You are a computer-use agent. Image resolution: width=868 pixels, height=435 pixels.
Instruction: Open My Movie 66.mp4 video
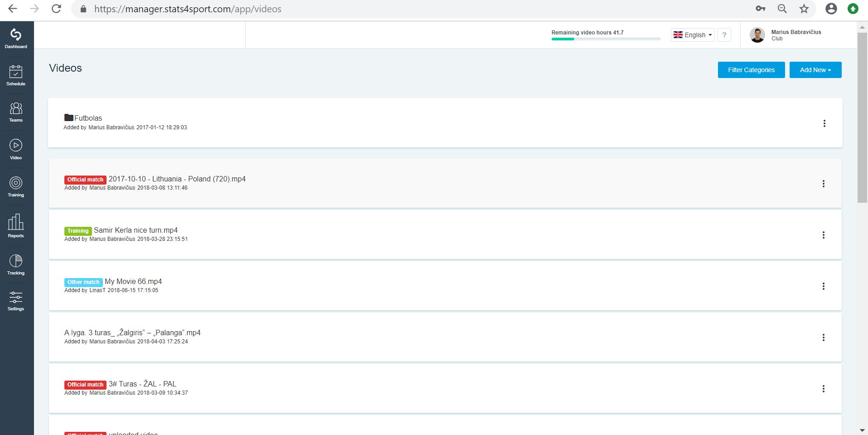point(133,282)
